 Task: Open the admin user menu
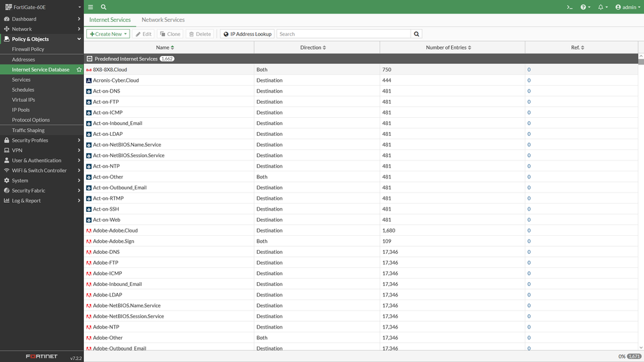point(628,7)
